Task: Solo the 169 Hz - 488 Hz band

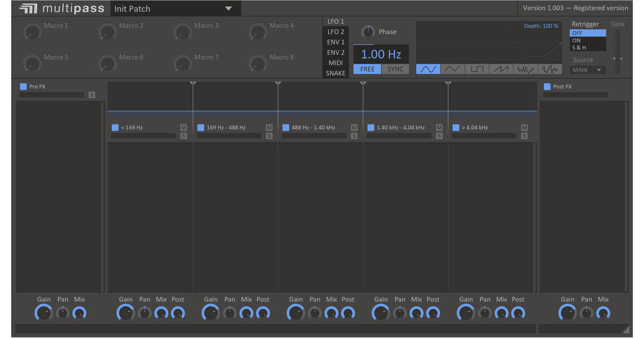Action: coord(269,136)
